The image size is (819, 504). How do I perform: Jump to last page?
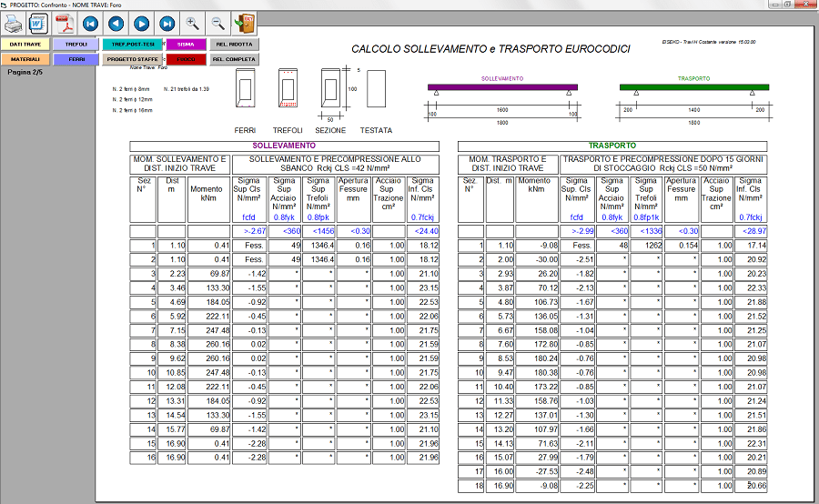tap(167, 24)
